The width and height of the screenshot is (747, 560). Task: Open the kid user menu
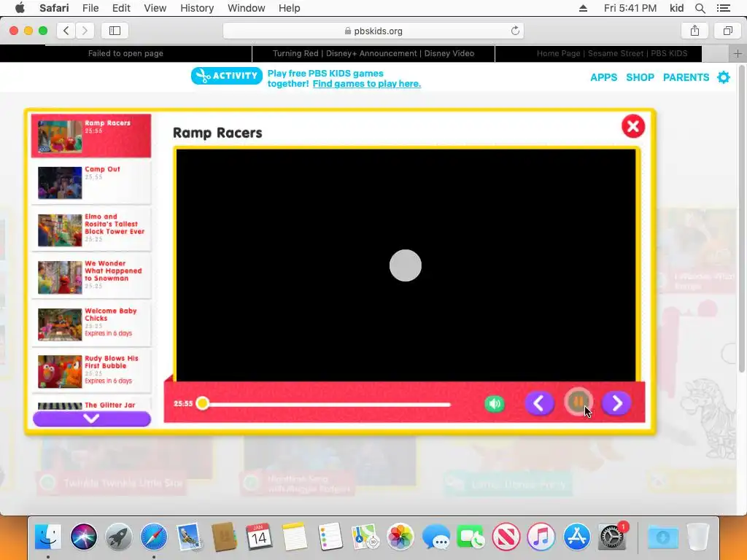coord(676,8)
